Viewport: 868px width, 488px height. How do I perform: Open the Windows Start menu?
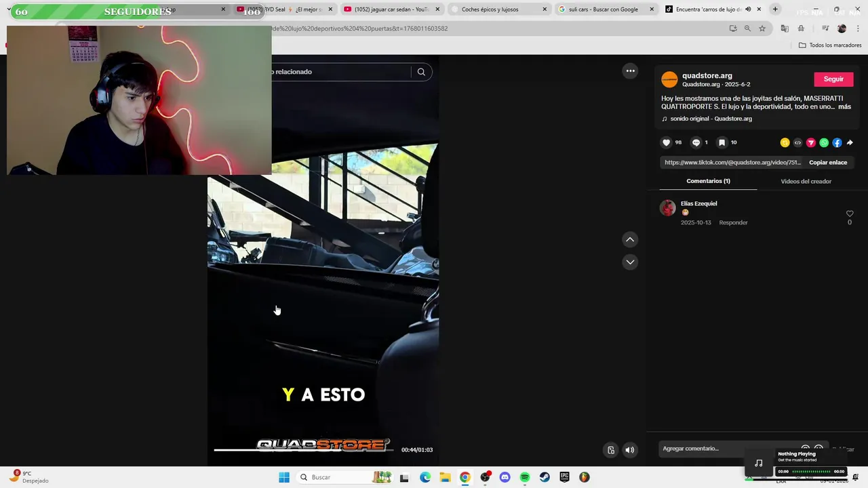pyautogui.click(x=284, y=477)
